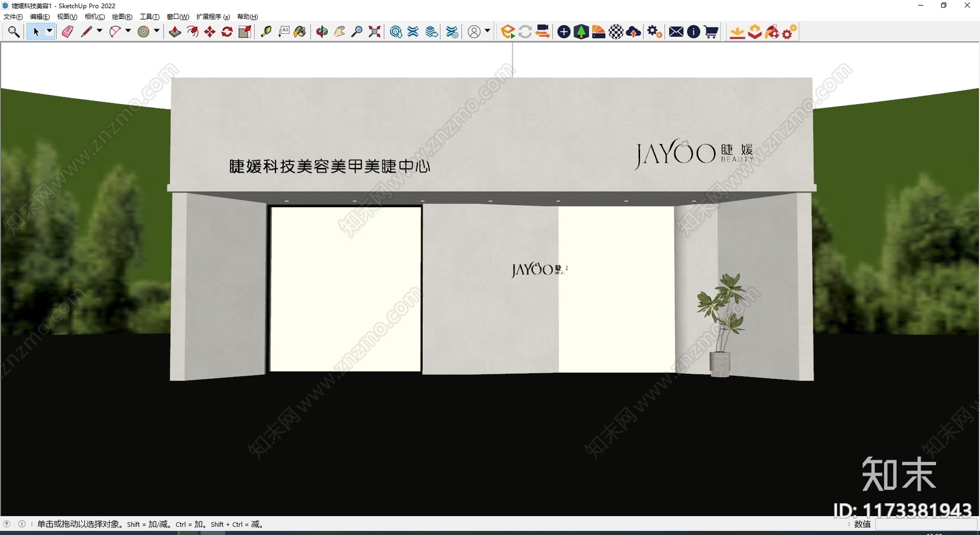Open the orange material swatch fan icon
Viewport: 980px width, 535px height.
coord(598,32)
